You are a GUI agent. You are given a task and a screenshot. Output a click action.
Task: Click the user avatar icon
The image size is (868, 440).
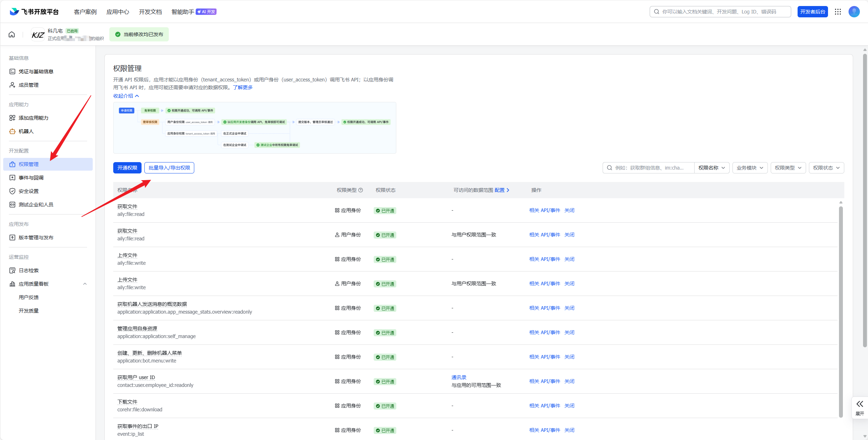(x=854, y=12)
